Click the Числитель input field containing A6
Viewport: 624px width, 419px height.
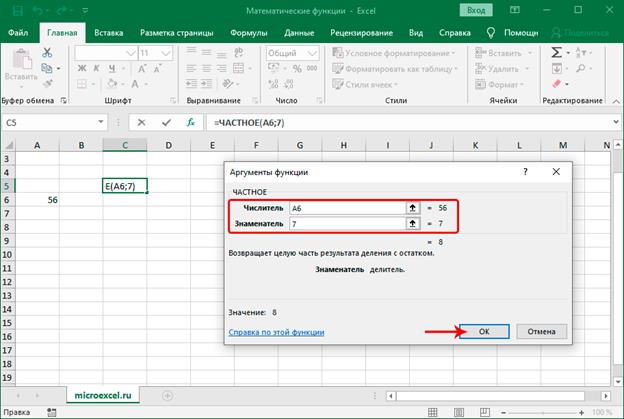point(347,208)
